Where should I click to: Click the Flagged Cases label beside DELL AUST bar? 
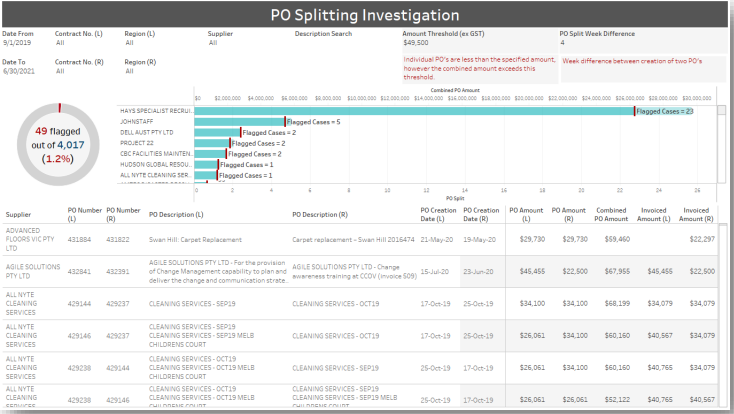(x=270, y=133)
